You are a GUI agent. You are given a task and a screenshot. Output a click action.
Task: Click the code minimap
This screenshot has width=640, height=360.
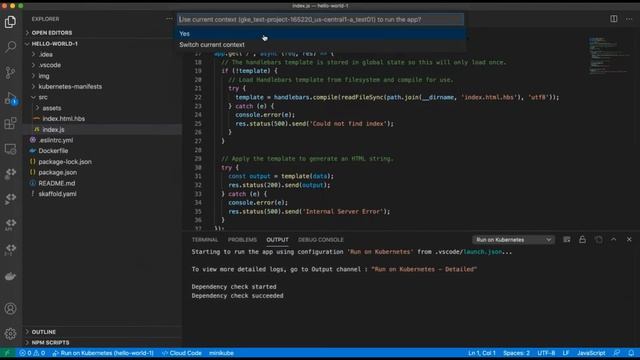tap(608, 55)
